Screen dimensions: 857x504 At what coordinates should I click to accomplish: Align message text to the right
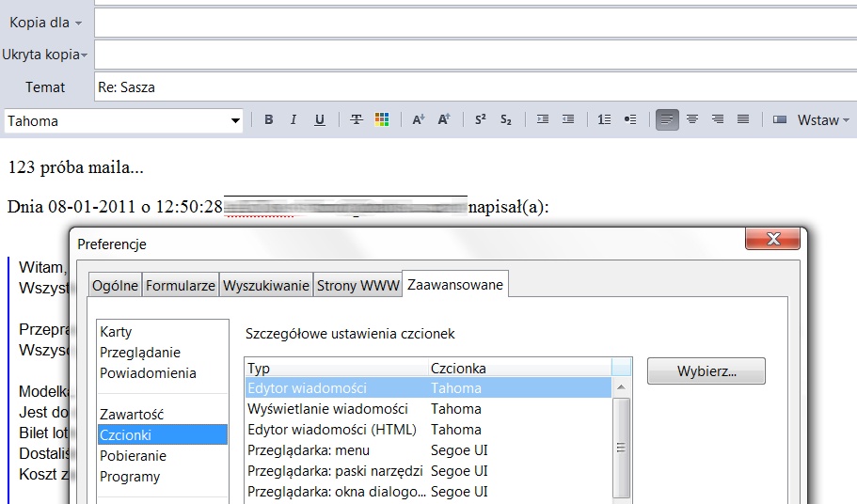tap(718, 120)
